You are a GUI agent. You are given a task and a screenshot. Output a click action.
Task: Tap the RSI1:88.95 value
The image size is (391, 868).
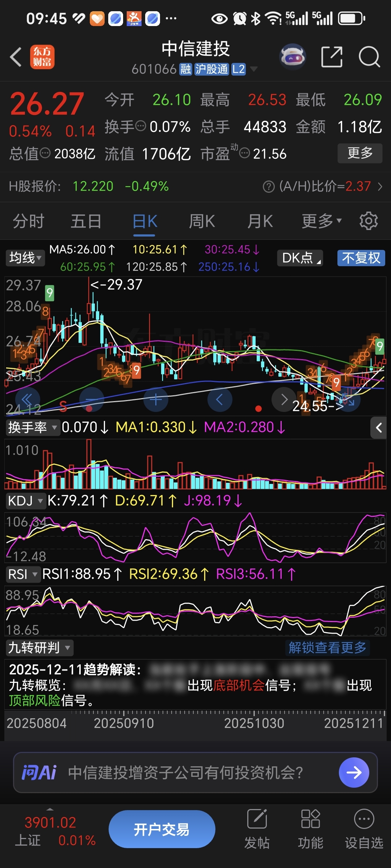82,574
